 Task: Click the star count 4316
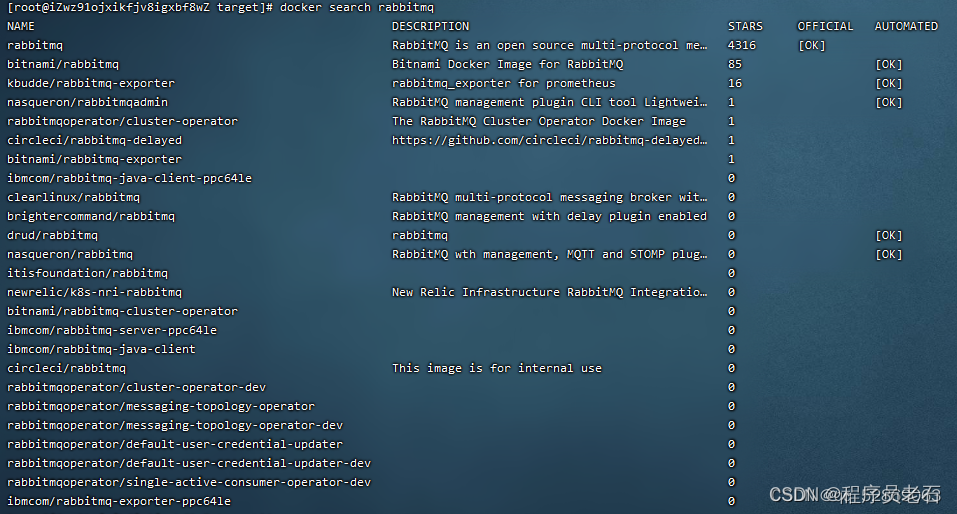(742, 45)
